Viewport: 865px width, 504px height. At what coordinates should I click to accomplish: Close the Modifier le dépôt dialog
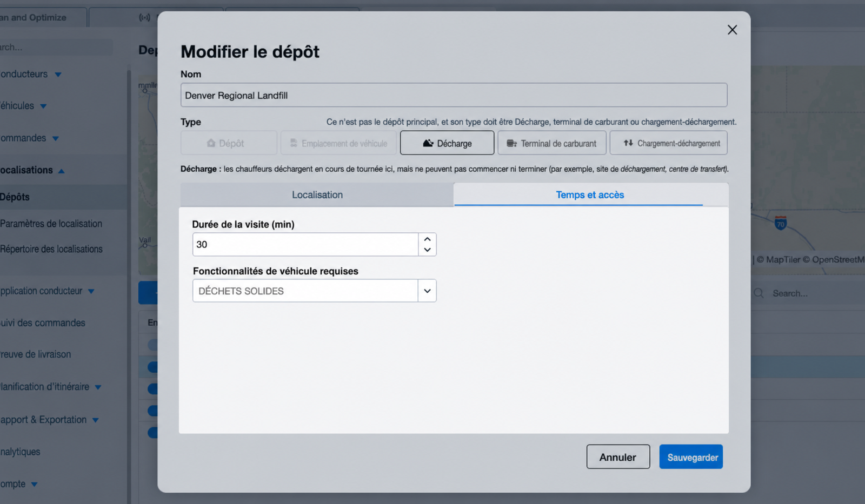732,30
